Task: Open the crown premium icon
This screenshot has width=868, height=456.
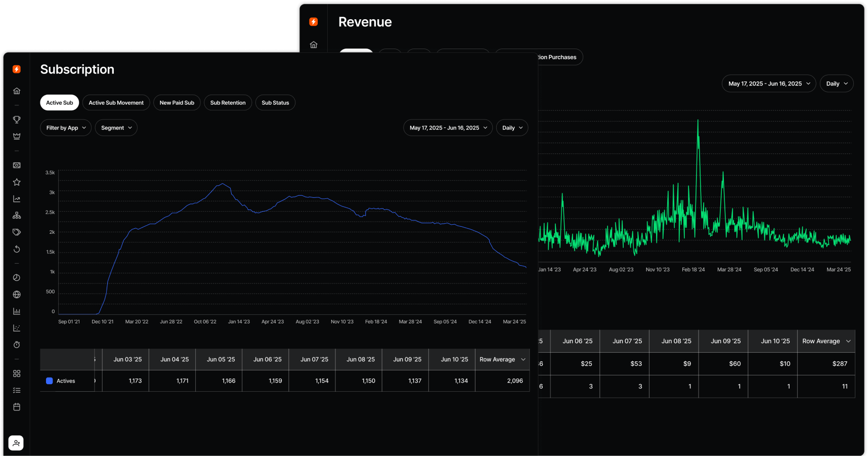Action: pos(17,136)
